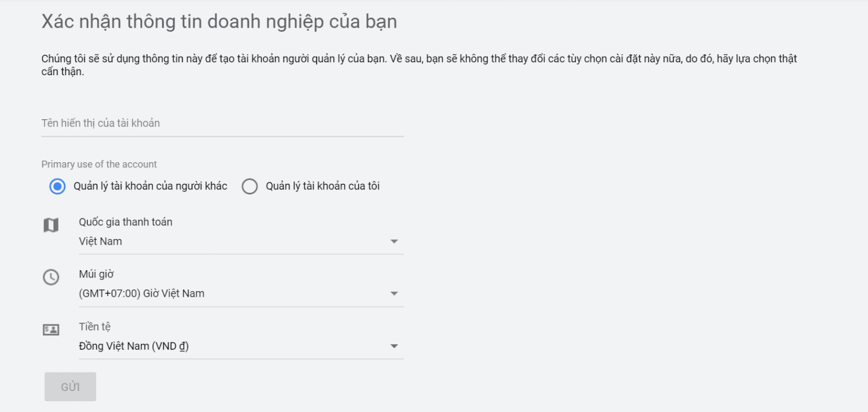The image size is (868, 412).
Task: Focus the 'Tên hiển thị của tài khoản' field
Action: [222, 123]
